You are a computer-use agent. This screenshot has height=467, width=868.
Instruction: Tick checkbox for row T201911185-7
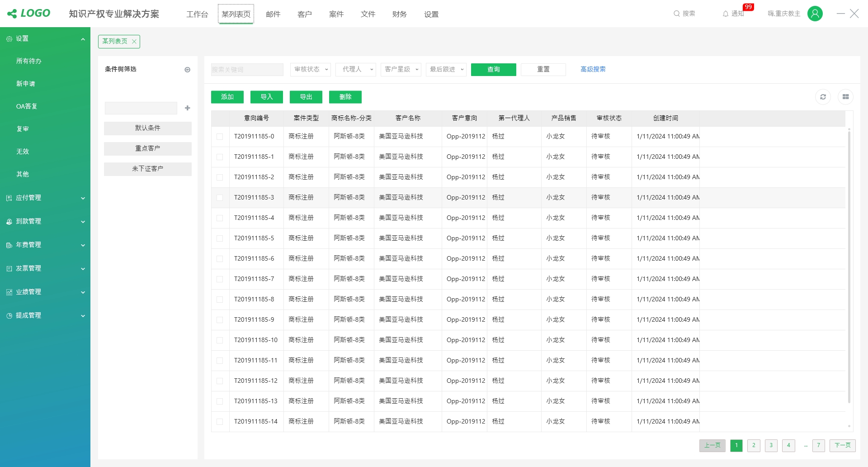pyautogui.click(x=220, y=279)
